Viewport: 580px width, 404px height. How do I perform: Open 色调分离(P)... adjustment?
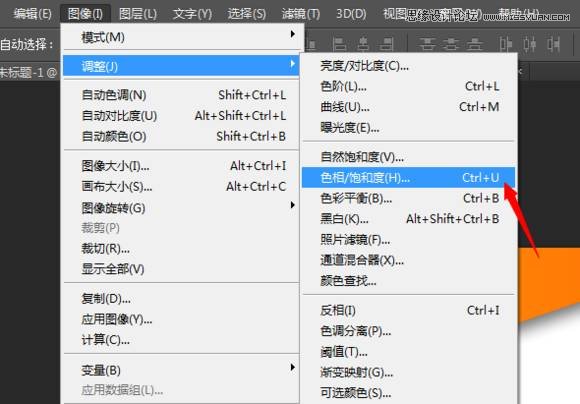pyautogui.click(x=408, y=331)
